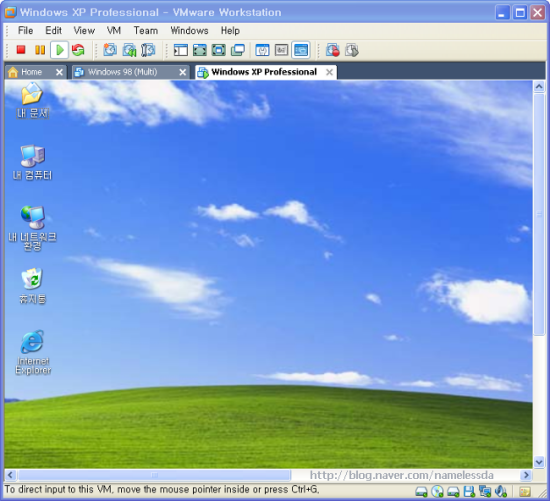Select the 내 문서 desktop icon
Screen dimensions: 550x501
(x=33, y=100)
